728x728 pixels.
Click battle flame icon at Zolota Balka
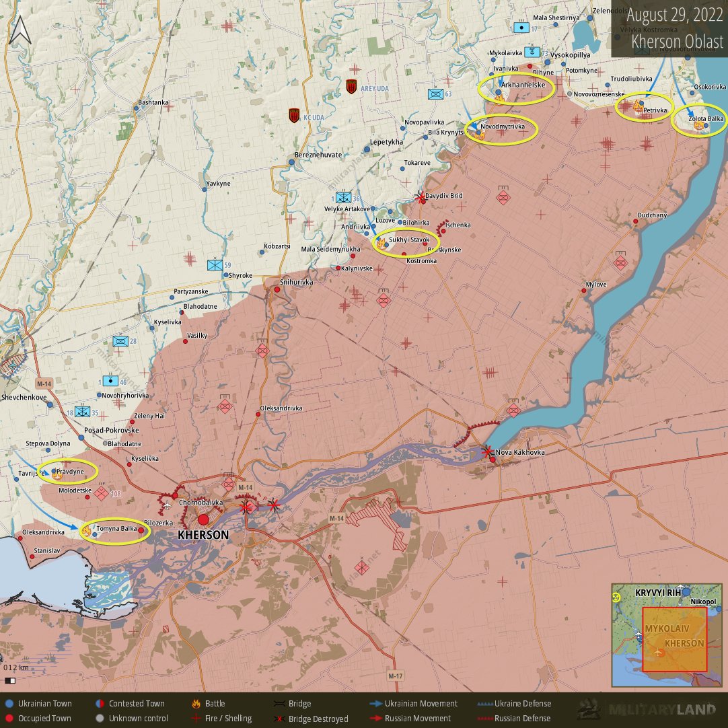click(x=698, y=125)
